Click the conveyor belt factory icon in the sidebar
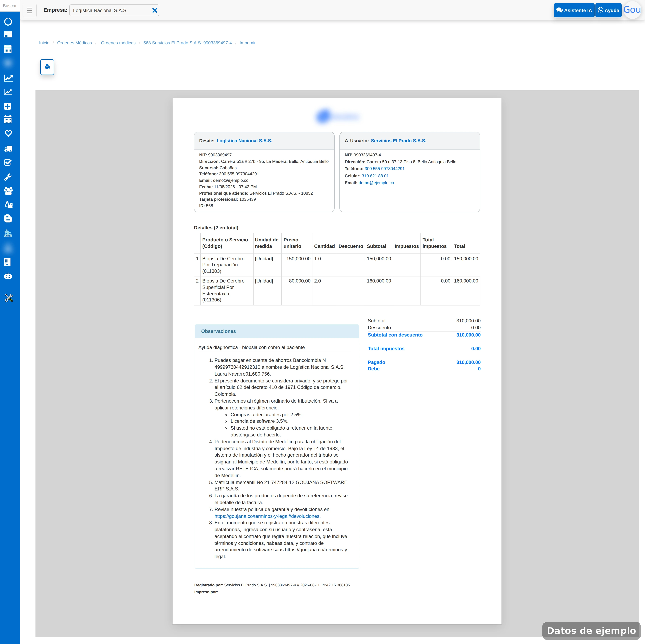This screenshot has width=645, height=644. pos(8,233)
